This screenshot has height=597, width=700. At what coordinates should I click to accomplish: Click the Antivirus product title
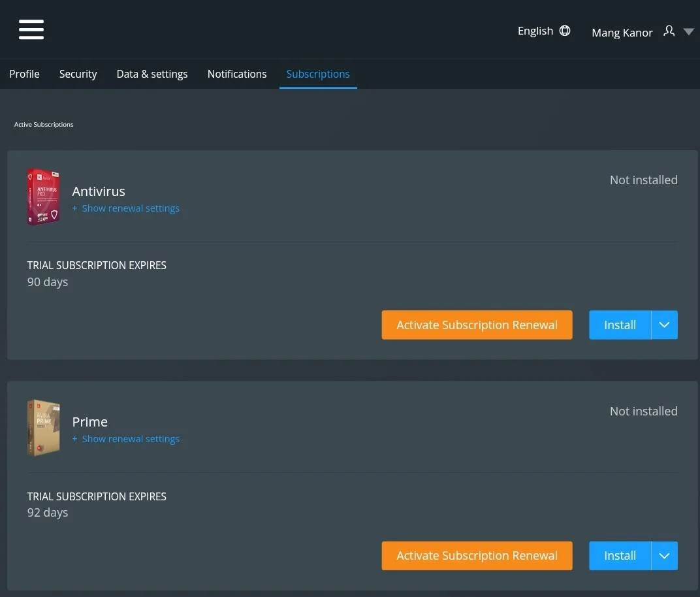point(99,191)
